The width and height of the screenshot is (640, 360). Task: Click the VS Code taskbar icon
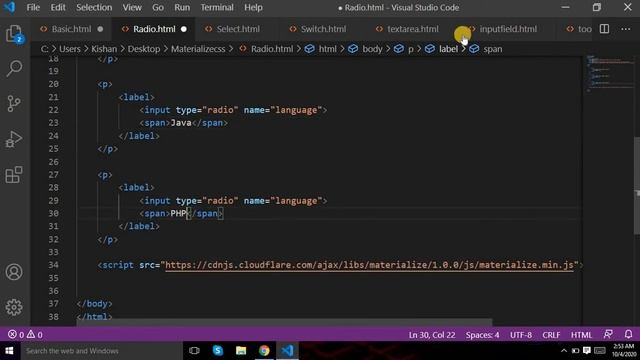[x=287, y=351]
